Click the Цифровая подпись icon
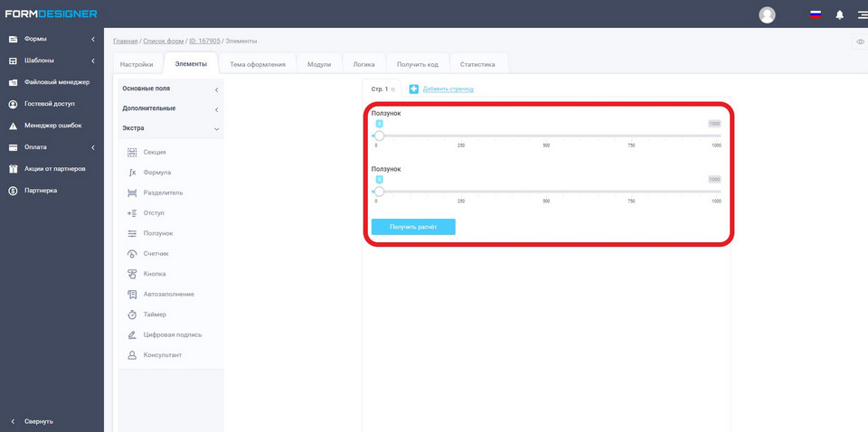Image resolution: width=868 pixels, height=432 pixels. tap(132, 335)
